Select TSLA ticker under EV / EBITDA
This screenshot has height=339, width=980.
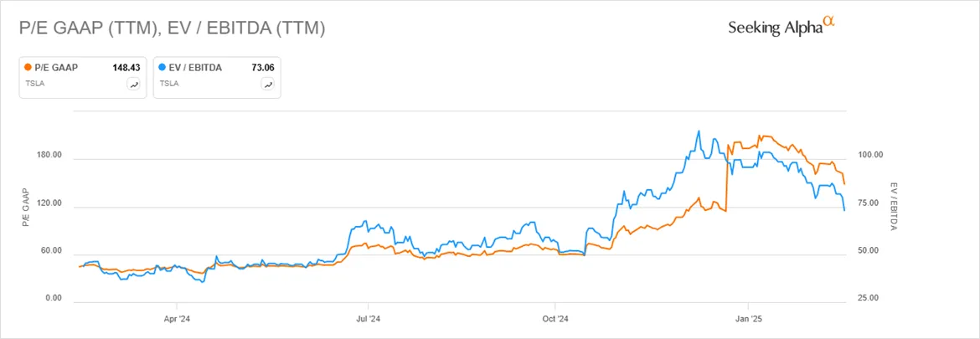pyautogui.click(x=168, y=82)
